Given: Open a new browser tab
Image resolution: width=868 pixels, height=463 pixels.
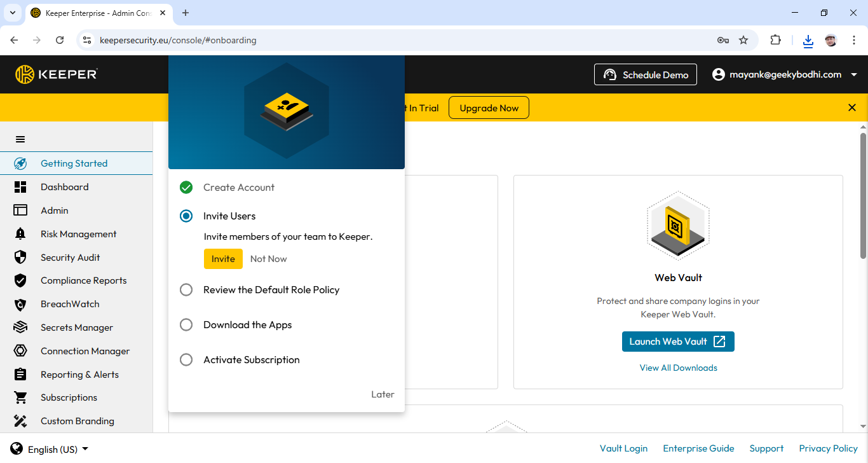Looking at the screenshot, I should [x=186, y=13].
